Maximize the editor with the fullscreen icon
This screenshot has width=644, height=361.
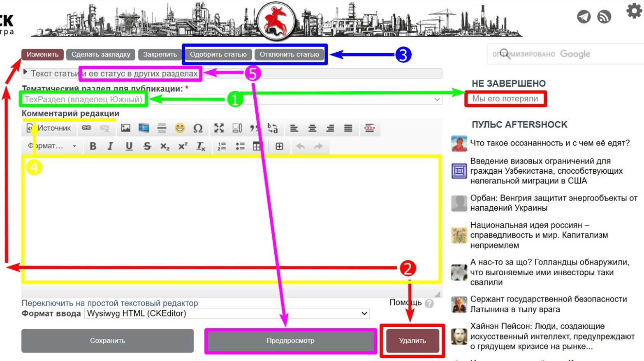click(219, 128)
